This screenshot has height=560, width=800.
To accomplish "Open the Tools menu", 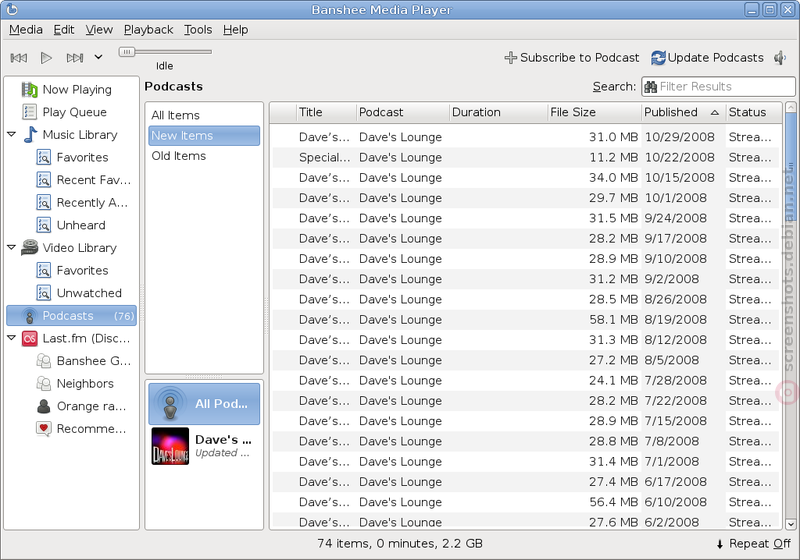I will point(198,30).
